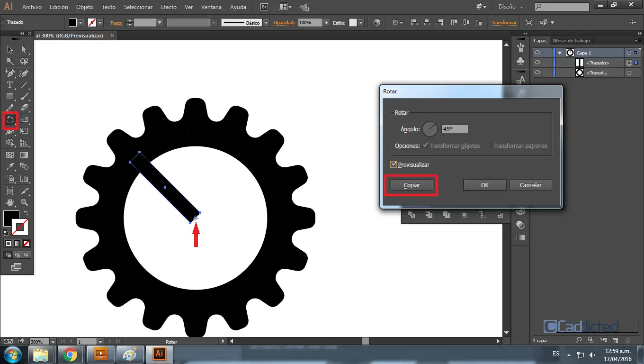This screenshot has height=364, width=644.
Task: Select the Pencil tool
Action: [10, 108]
